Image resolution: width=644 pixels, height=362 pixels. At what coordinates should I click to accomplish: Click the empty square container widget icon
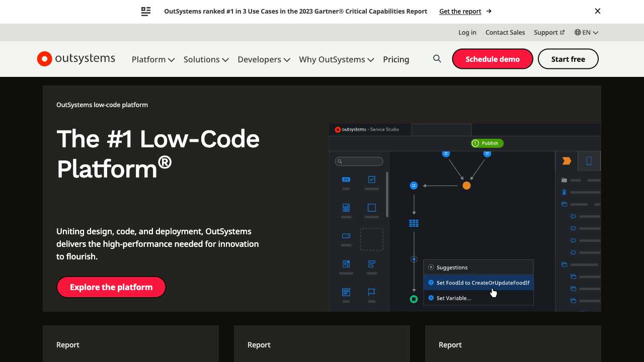[x=372, y=208]
